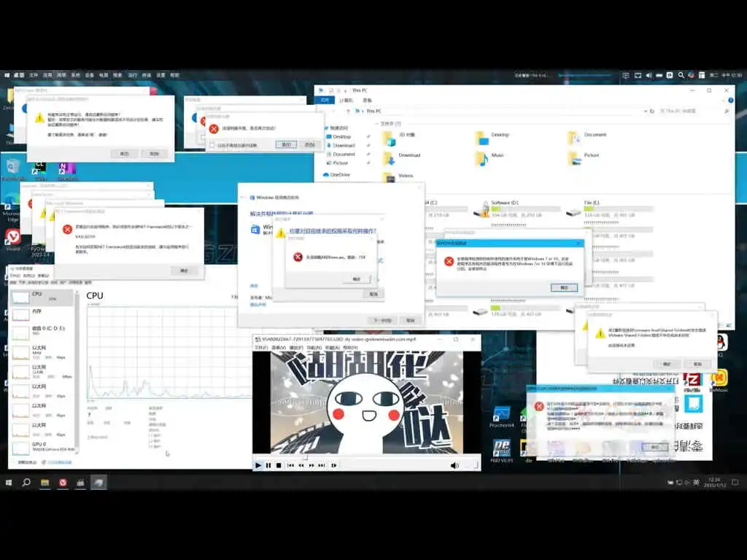The image size is (747, 560).
Task: Select CPU in Task Manager performance list
Action: point(42,297)
